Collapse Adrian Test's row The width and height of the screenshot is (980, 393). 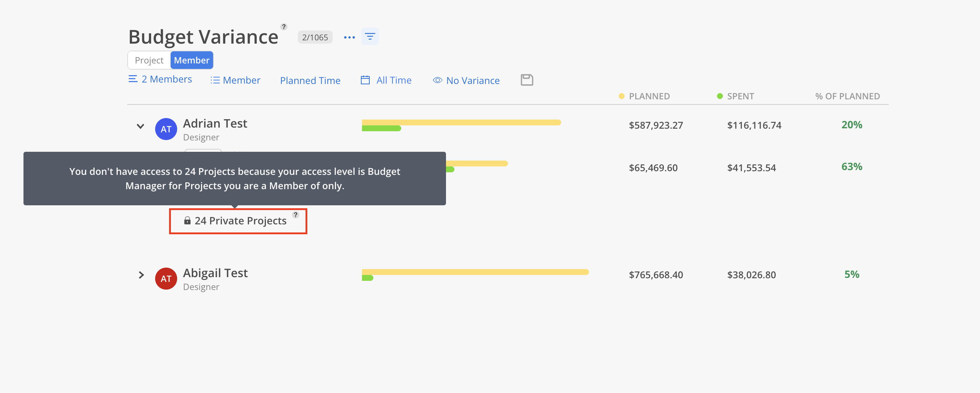tap(140, 126)
